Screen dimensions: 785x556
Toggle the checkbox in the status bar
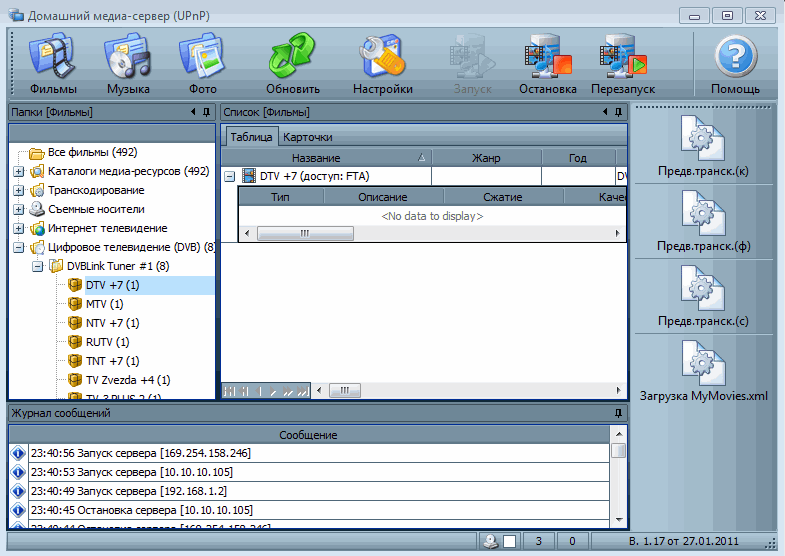pos(509,541)
